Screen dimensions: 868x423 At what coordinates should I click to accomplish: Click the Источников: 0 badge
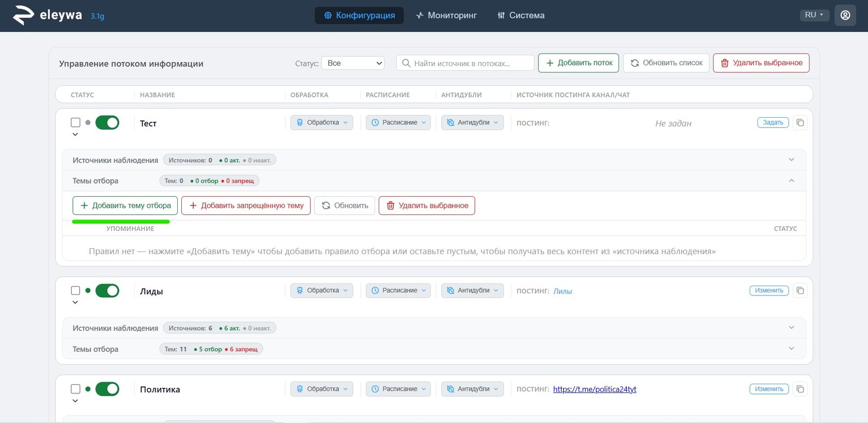tap(220, 160)
